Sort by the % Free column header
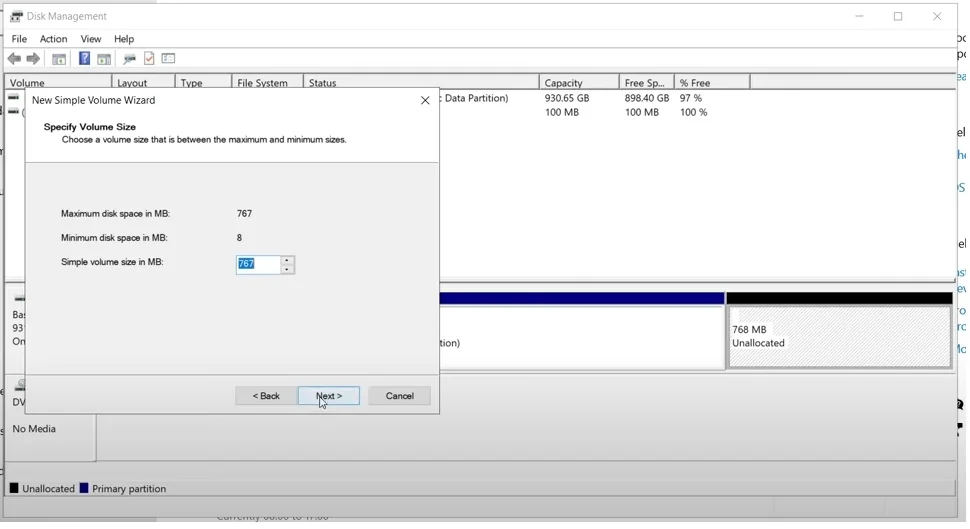 tap(712, 83)
